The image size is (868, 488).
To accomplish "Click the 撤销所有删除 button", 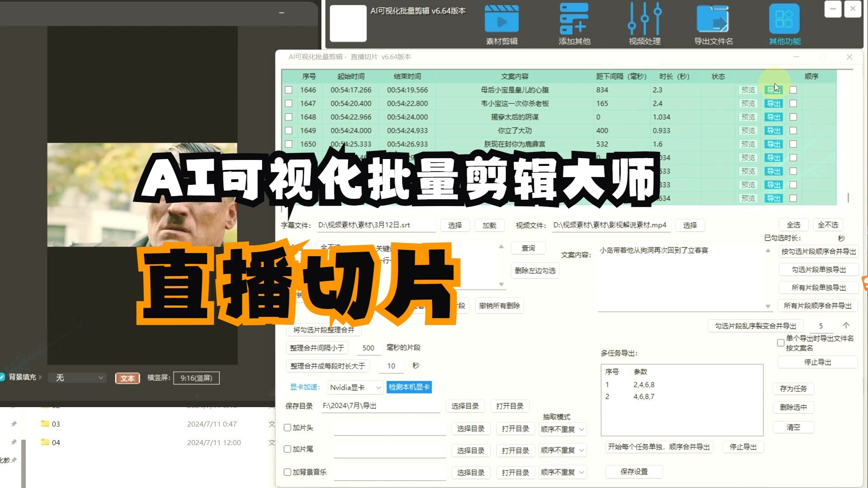I will (x=499, y=305).
